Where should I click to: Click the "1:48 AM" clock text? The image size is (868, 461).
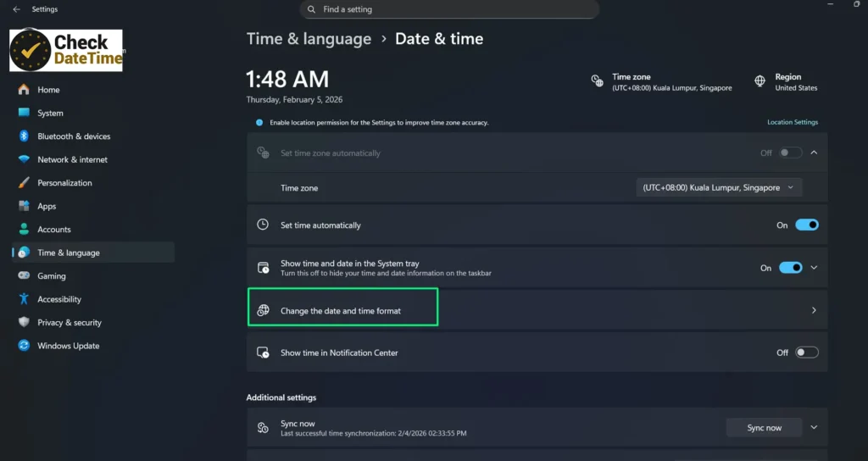click(287, 79)
